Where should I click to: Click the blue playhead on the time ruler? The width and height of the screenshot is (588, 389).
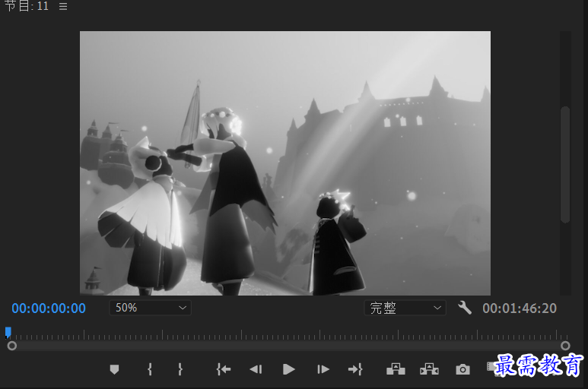[x=8, y=333]
